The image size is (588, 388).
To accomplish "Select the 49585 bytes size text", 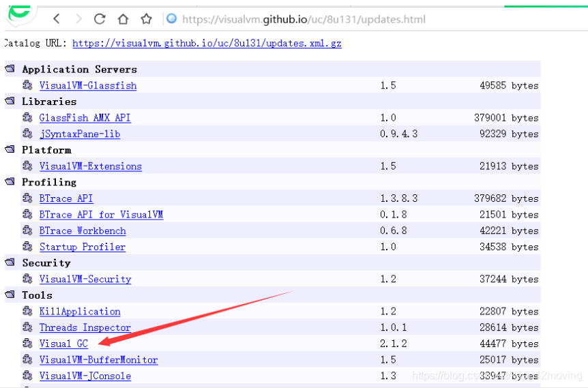I will pos(510,85).
